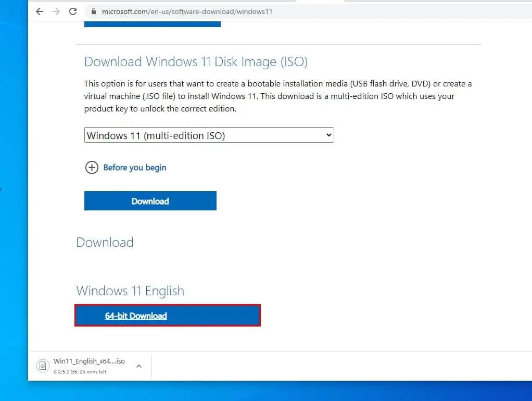Navigate back to the previous page
The height and width of the screenshot is (401, 532).
(40, 11)
